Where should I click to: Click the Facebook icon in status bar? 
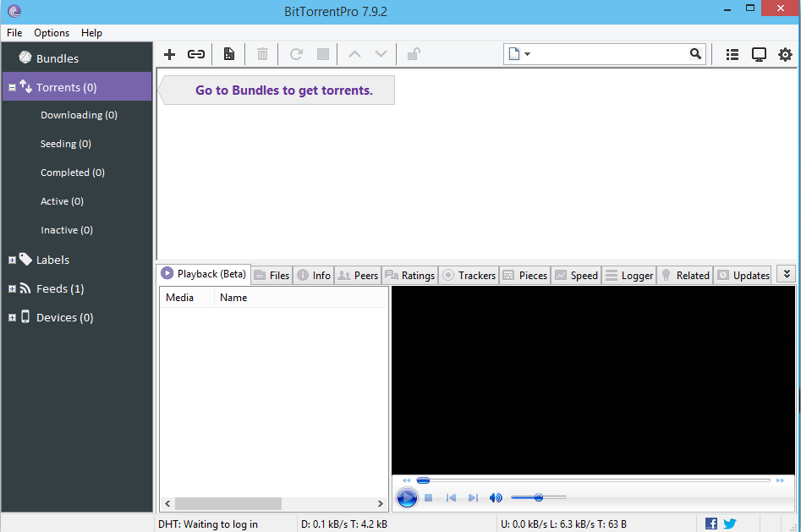[711, 524]
